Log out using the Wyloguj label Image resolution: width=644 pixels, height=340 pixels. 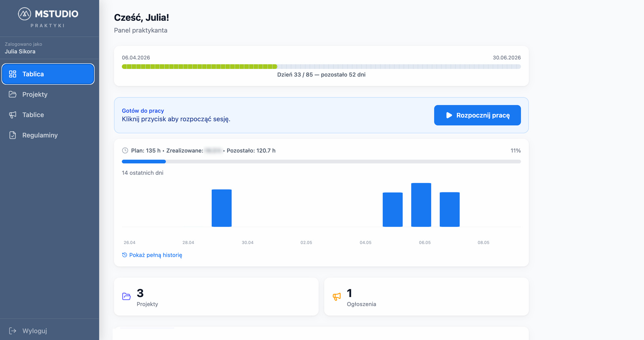[x=35, y=331]
